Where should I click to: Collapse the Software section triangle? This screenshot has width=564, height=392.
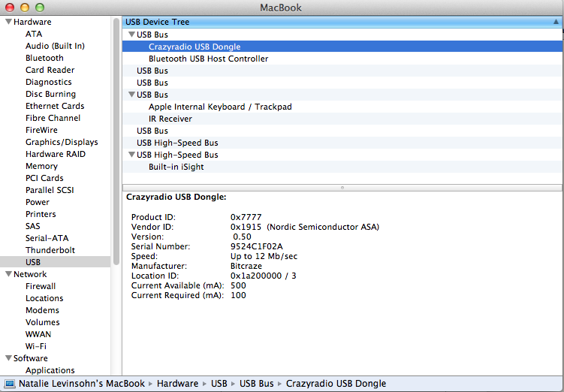[x=8, y=358]
